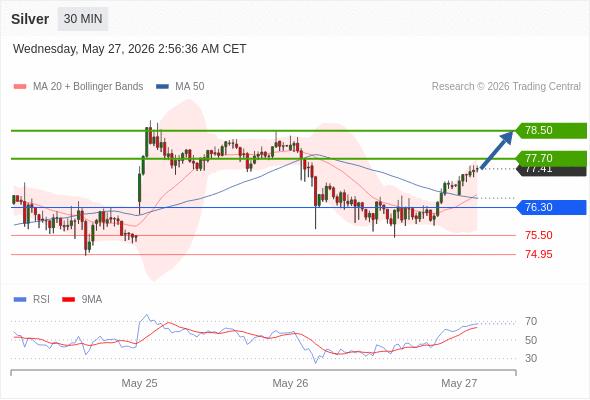Select the MA 20 + Bollinger Bands legend swatch
Image resolution: width=590 pixels, height=400 pixels.
[20, 87]
